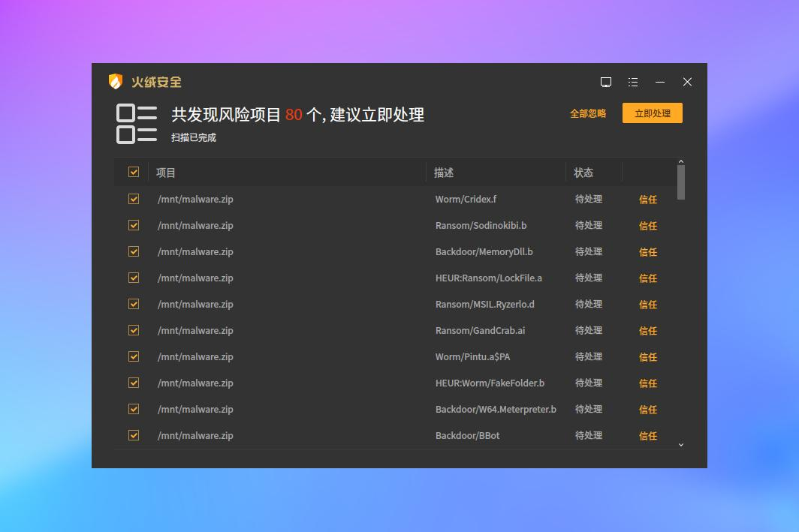Uncheck the HEUR:Worm/FakeFolder.b row checkbox
The height and width of the screenshot is (532, 799).
point(134,383)
